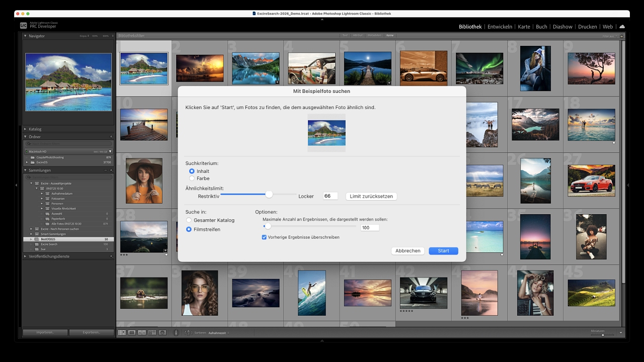This screenshot has height=362, width=644.
Task: Open the cloud sync status icon
Action: 622,27
